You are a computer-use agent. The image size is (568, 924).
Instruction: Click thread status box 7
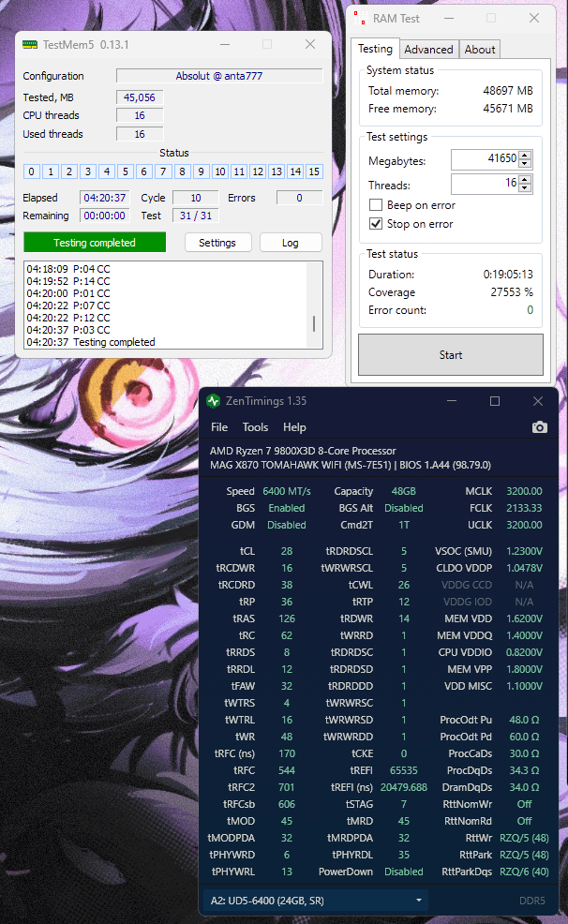[164, 171]
